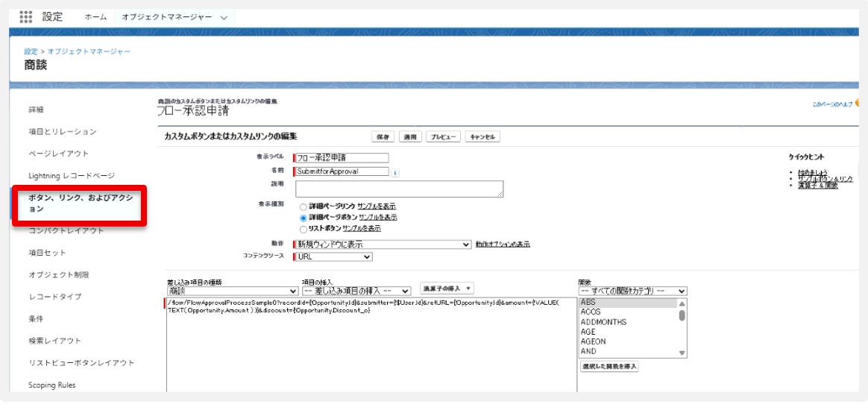The image size is (868, 404).
Task: Click the scroll-down arrow in the functions list
Action: click(682, 353)
